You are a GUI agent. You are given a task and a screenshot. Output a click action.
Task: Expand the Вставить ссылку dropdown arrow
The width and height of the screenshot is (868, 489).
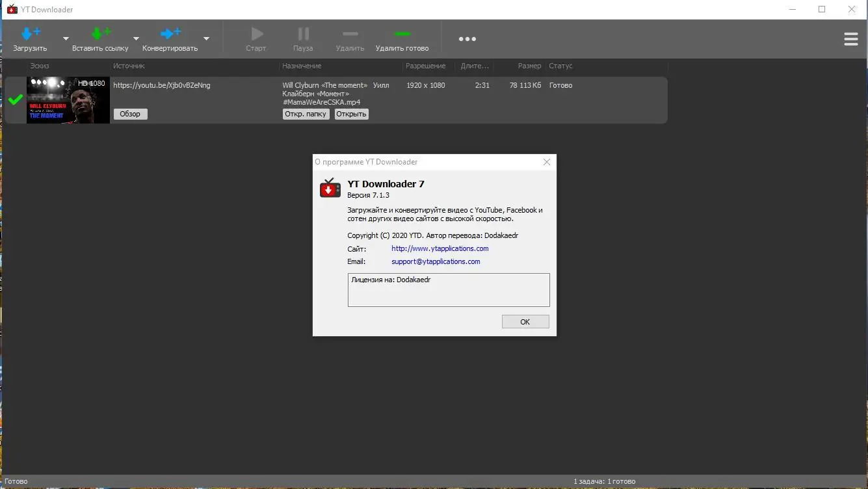136,39
